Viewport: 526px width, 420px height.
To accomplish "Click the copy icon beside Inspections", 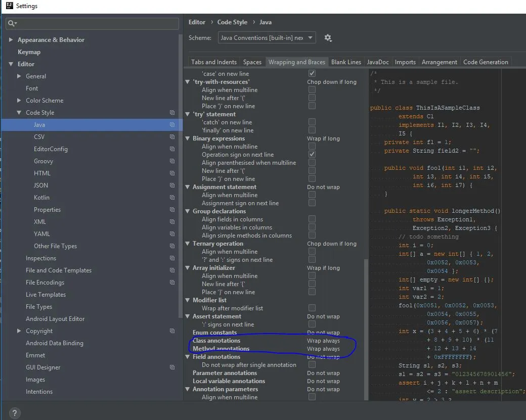I will 172,258.
